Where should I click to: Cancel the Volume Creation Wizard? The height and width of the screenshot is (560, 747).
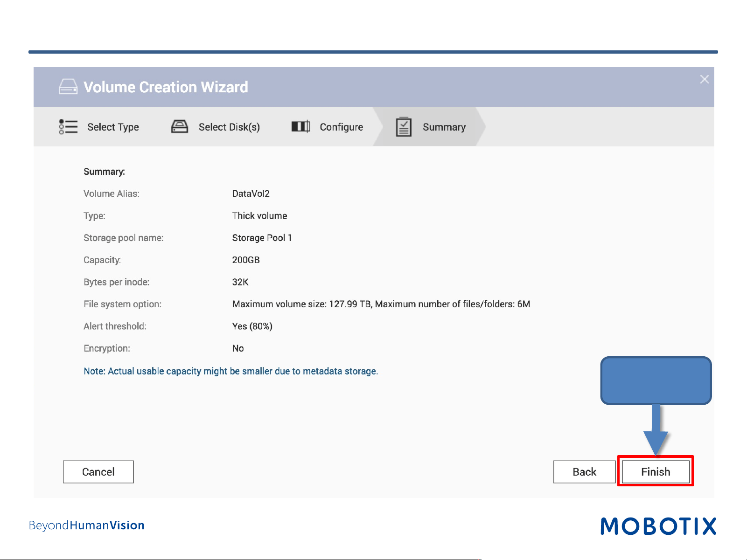coord(98,472)
